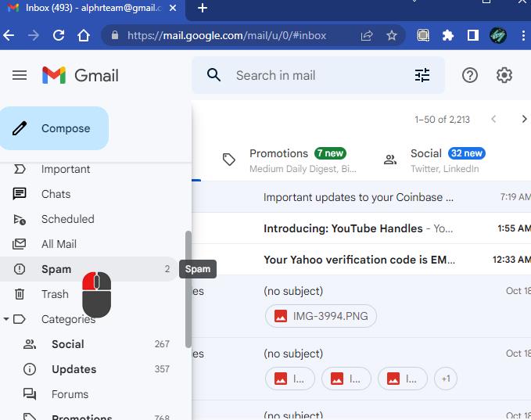Go to the previous page of emails

pos(493,119)
